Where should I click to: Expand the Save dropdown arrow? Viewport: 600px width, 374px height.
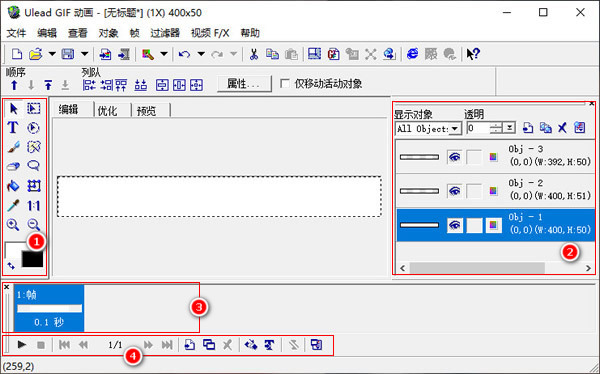pos(85,54)
